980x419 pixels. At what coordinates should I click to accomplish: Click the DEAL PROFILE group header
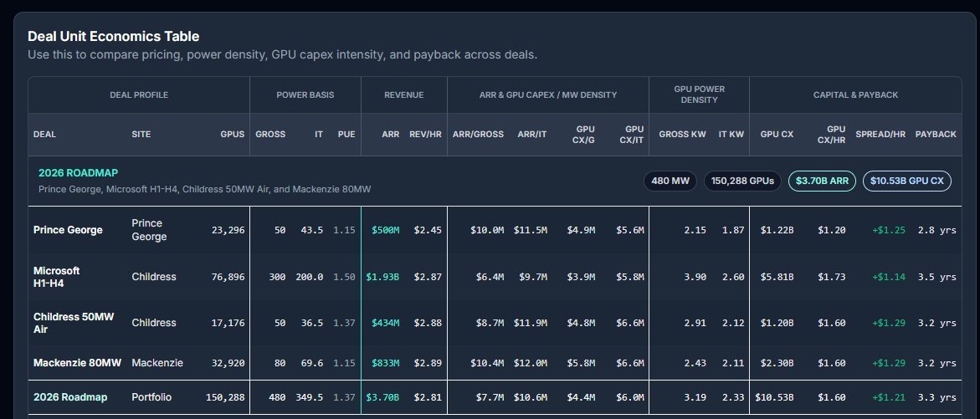139,95
